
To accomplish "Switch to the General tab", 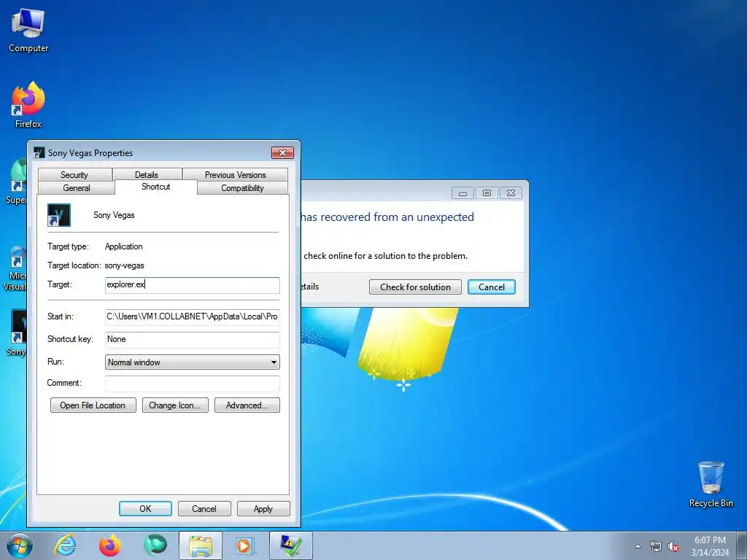I will (x=76, y=187).
